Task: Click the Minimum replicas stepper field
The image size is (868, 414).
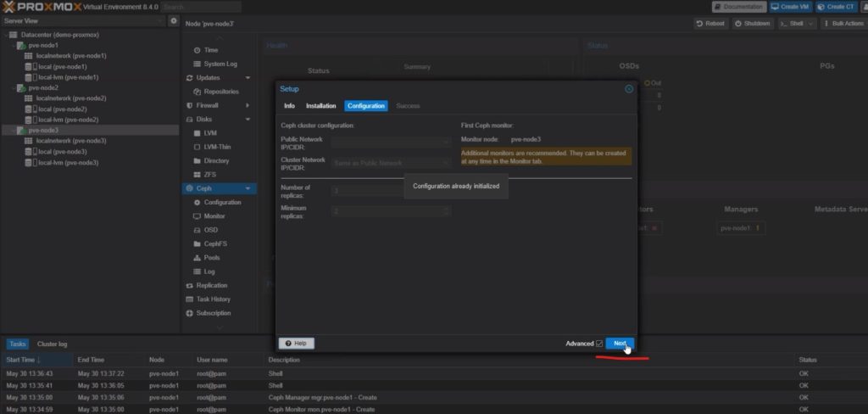Action: point(391,211)
